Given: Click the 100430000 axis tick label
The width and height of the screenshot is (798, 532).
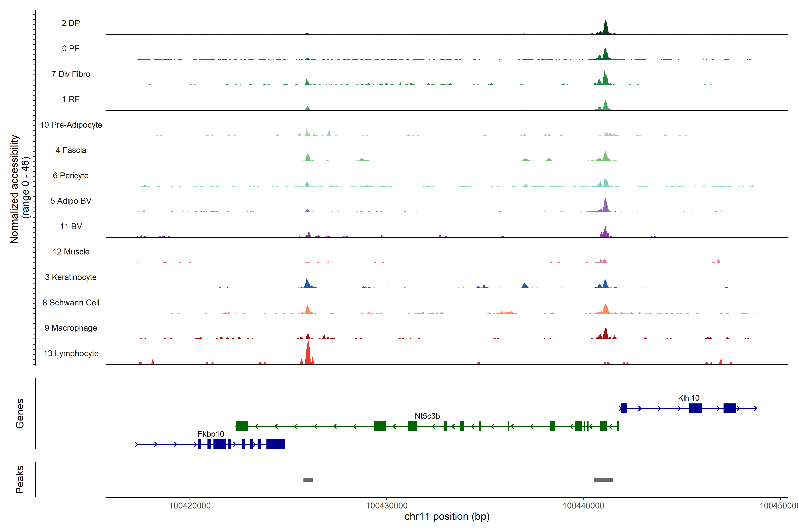Looking at the screenshot, I should click(x=386, y=506).
